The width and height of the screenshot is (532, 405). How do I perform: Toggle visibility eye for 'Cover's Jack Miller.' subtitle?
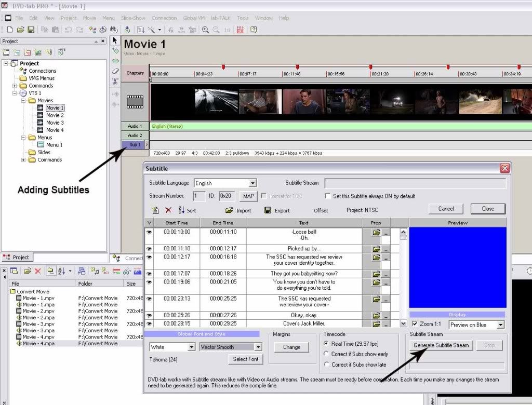click(149, 324)
